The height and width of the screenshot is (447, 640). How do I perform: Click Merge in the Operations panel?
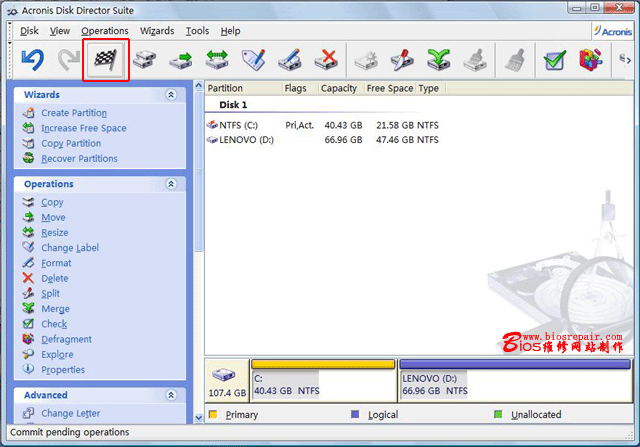[55, 309]
